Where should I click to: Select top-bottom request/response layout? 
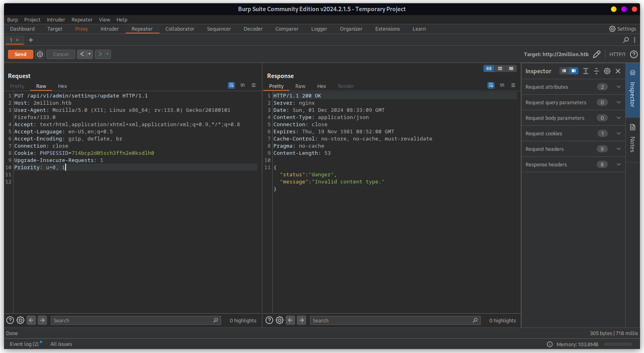pos(500,68)
